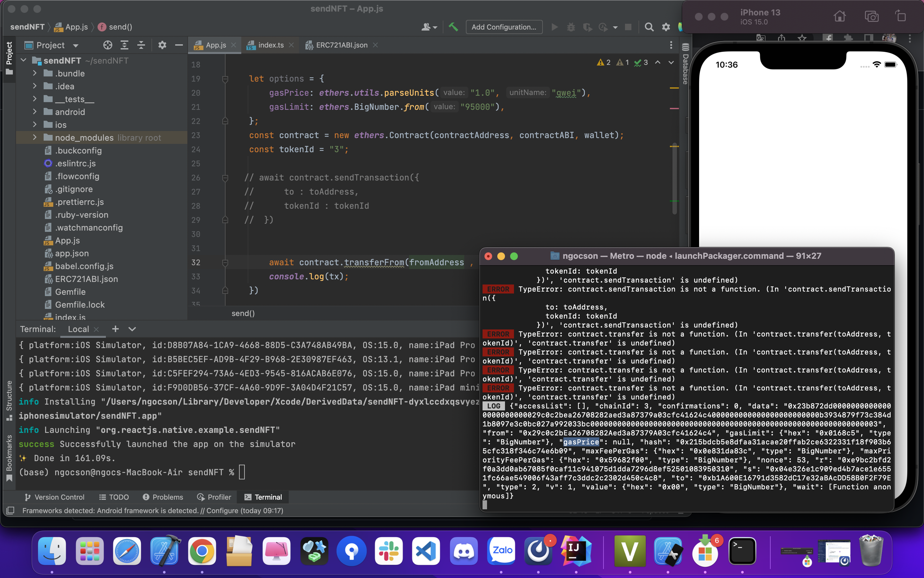924x578 pixels.
Task: Go to next highlighted error arrow
Action: click(671, 62)
